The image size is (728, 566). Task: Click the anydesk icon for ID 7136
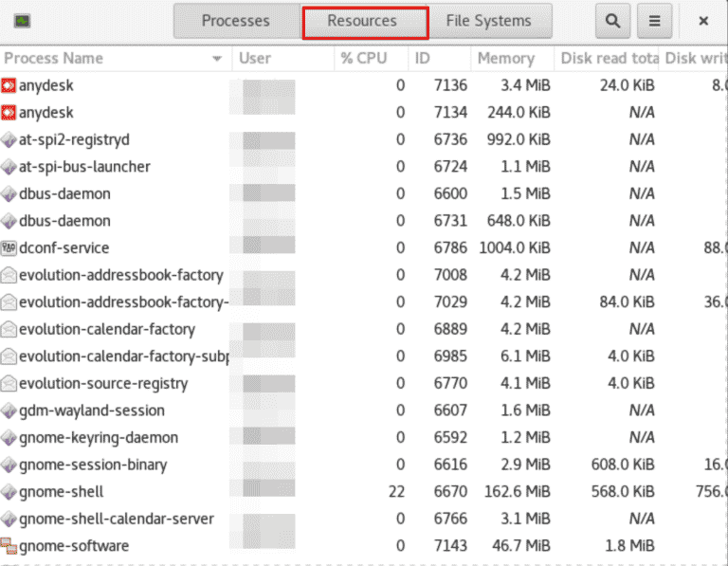[x=9, y=85]
